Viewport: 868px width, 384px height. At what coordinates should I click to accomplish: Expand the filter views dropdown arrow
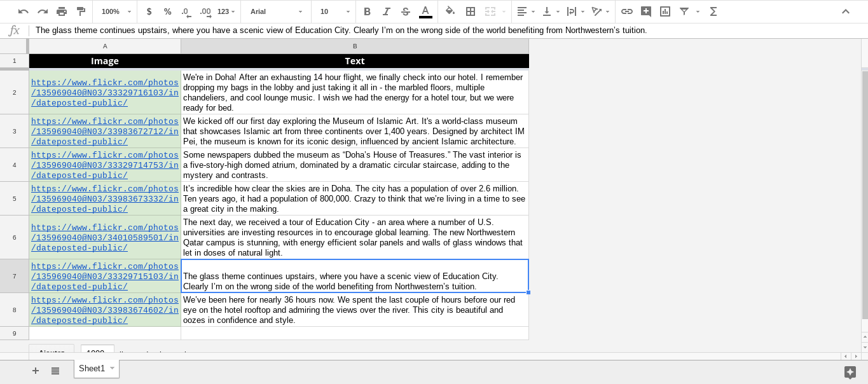(698, 11)
